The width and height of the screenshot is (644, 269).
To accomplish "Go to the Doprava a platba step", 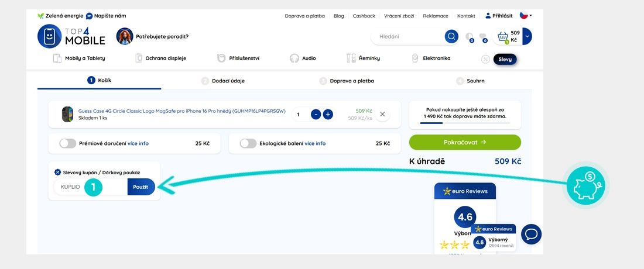I will 351,81.
